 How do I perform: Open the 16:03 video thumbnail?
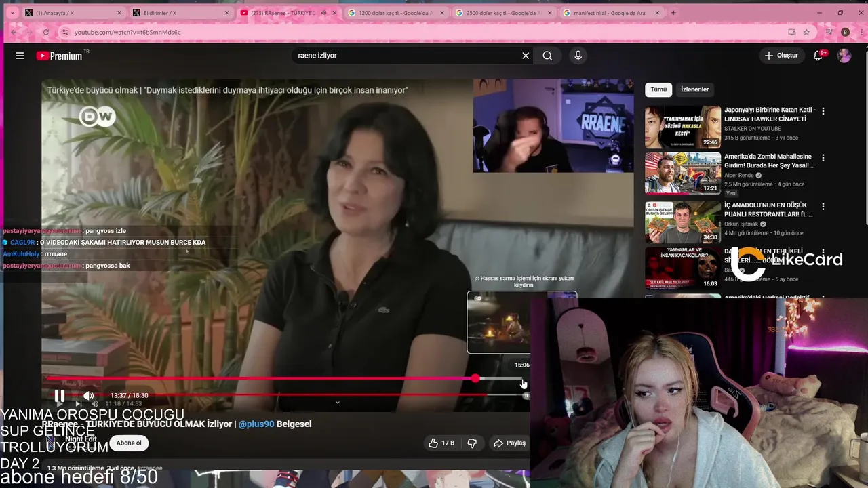point(683,268)
